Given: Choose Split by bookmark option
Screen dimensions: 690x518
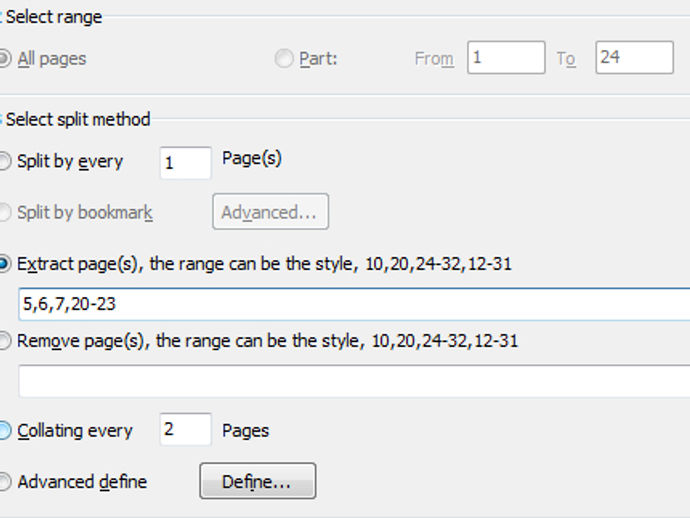Looking at the screenshot, I should point(4,213).
